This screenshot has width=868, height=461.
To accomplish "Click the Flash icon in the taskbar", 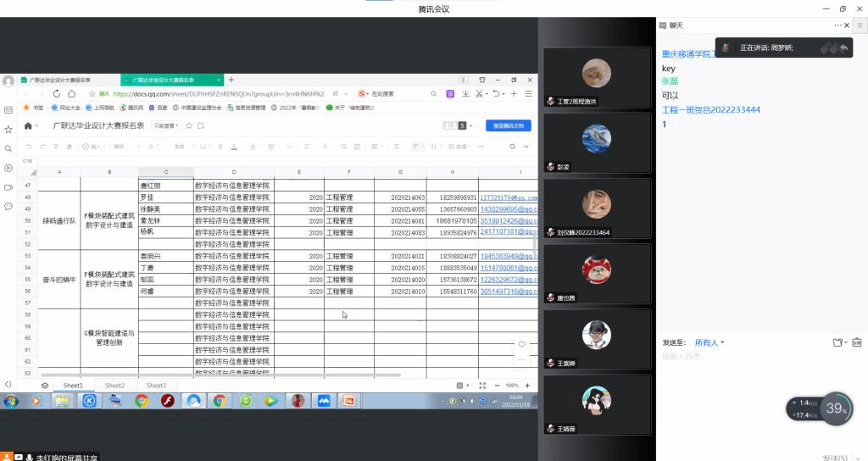I will click(167, 401).
